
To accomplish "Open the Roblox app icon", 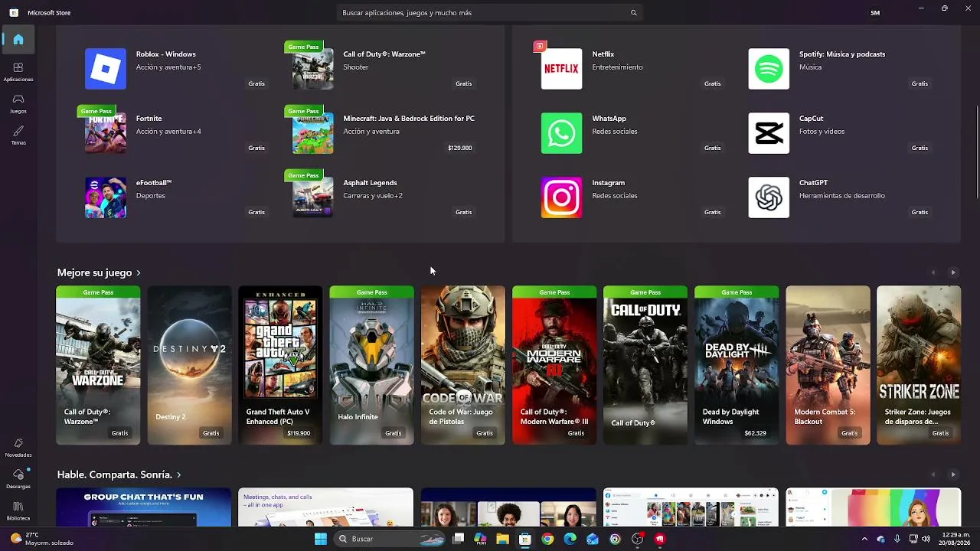I will [x=106, y=69].
